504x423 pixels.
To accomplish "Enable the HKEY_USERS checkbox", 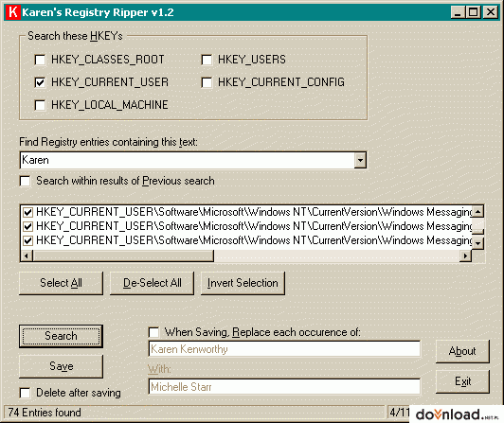I will tap(207, 60).
